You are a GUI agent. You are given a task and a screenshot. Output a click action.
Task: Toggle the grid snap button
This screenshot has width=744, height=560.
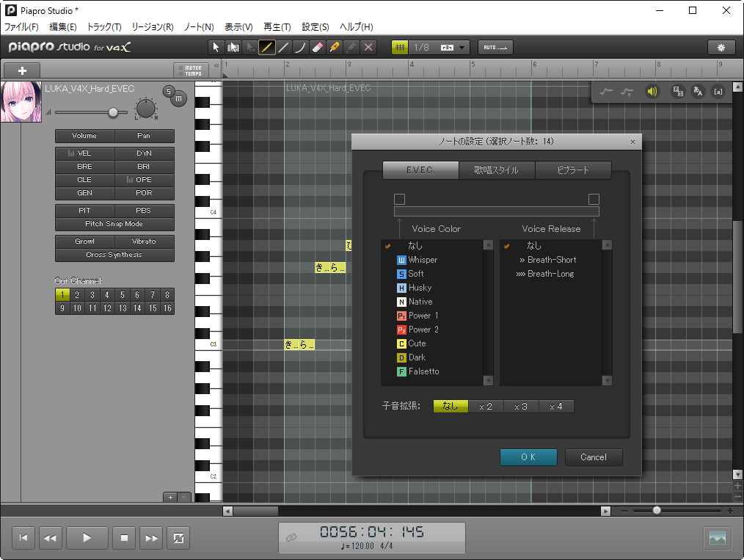point(400,48)
